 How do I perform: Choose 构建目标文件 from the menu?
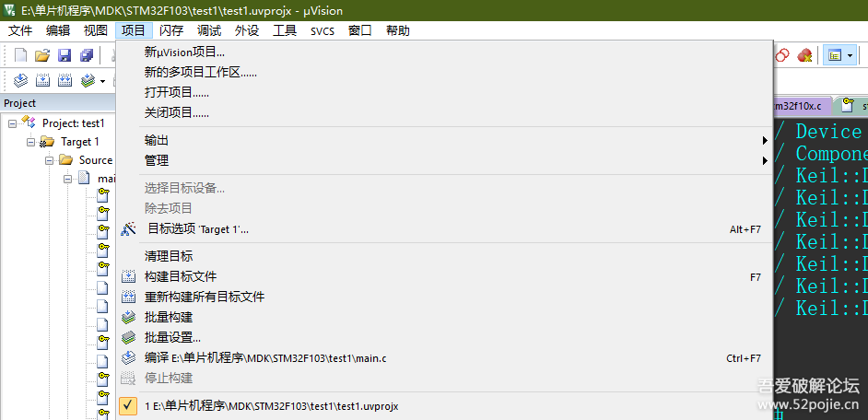click(444, 276)
